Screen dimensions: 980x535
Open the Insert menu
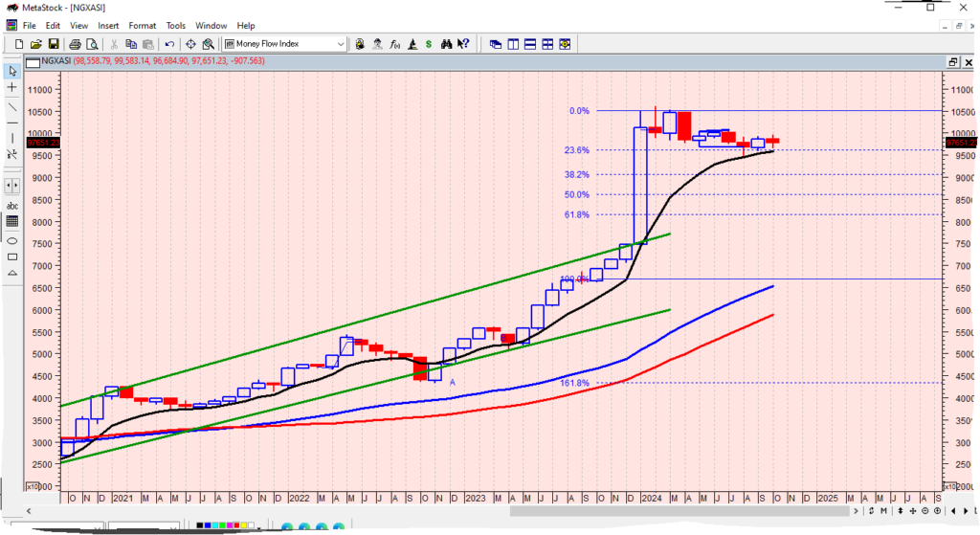tap(108, 25)
